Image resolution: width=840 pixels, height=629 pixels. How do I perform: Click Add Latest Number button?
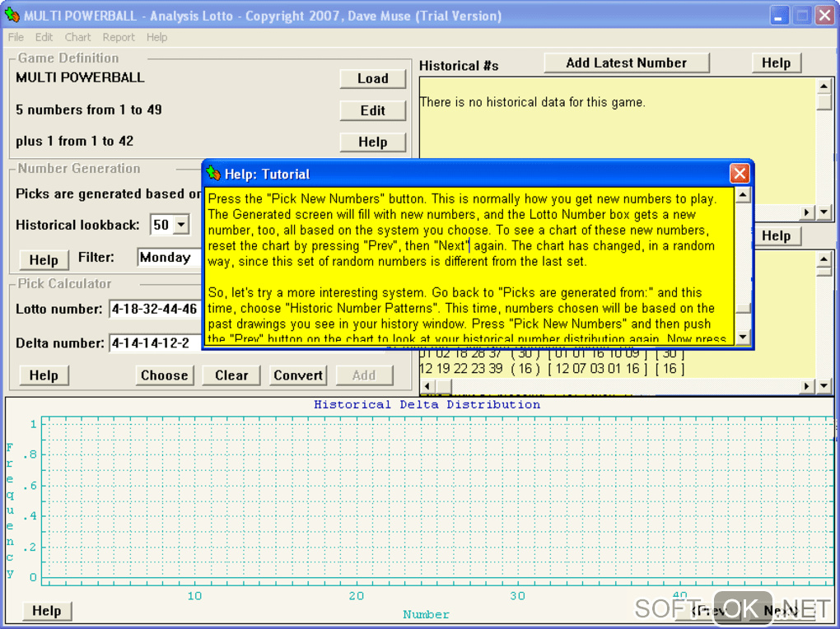(626, 63)
